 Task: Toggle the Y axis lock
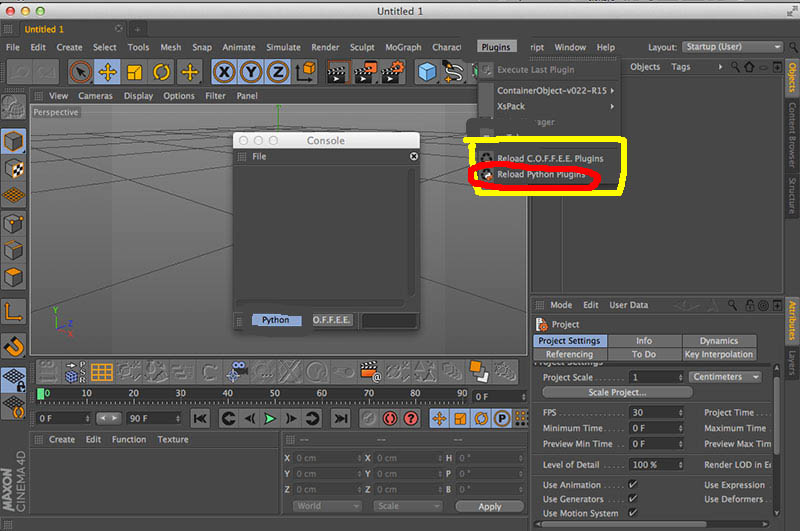click(x=251, y=72)
